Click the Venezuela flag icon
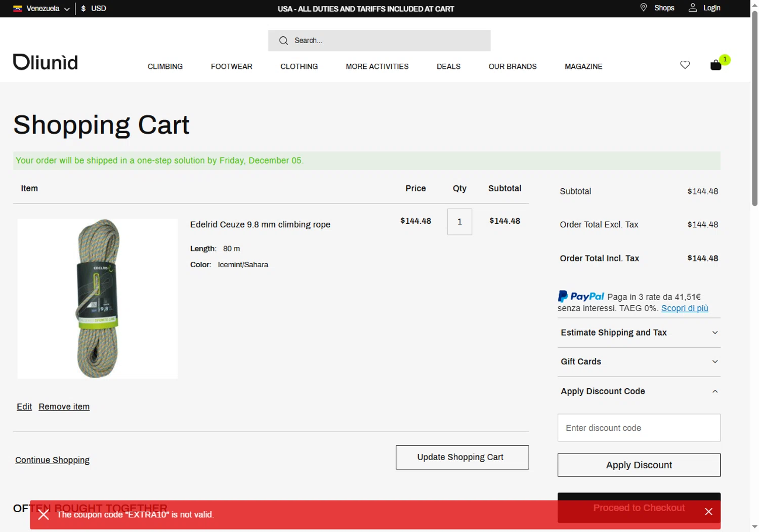Viewport: 759px width, 532px height. [18, 9]
